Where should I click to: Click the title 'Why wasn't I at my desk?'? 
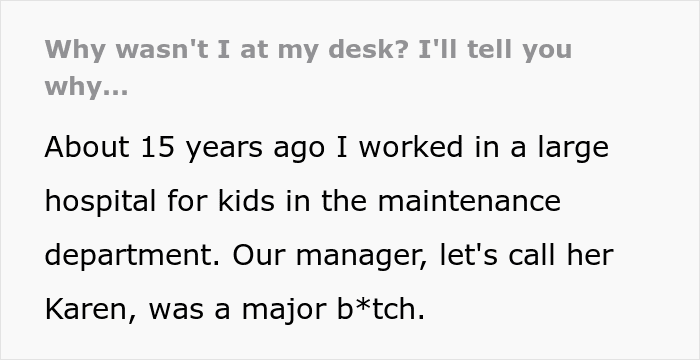click(226, 50)
